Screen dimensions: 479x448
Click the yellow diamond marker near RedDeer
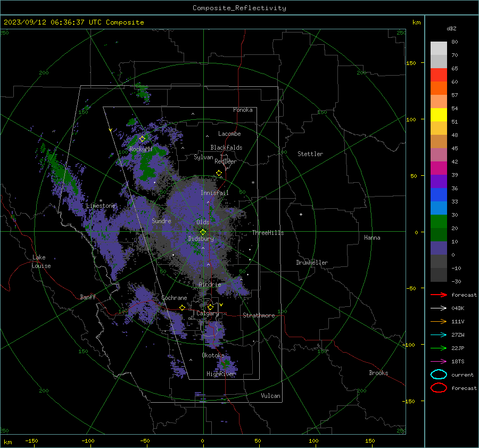click(219, 173)
